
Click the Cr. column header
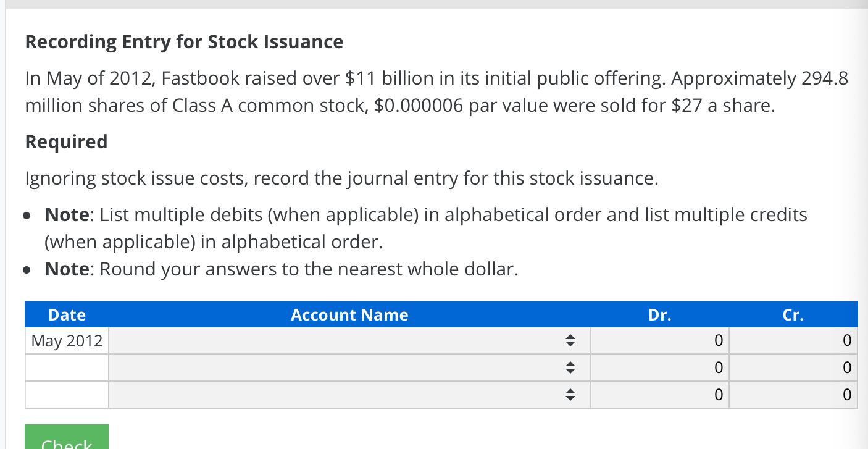point(793,314)
